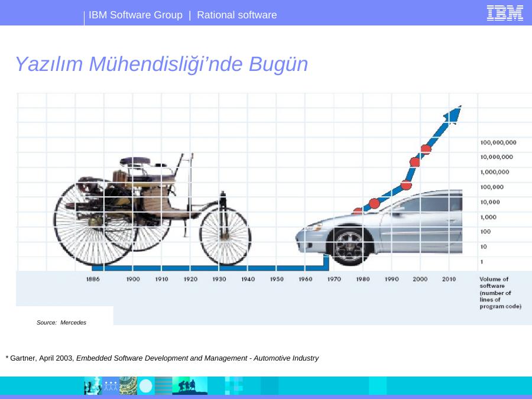Click the IBM logo in the header
The height and width of the screenshot is (399, 532).
point(505,13)
